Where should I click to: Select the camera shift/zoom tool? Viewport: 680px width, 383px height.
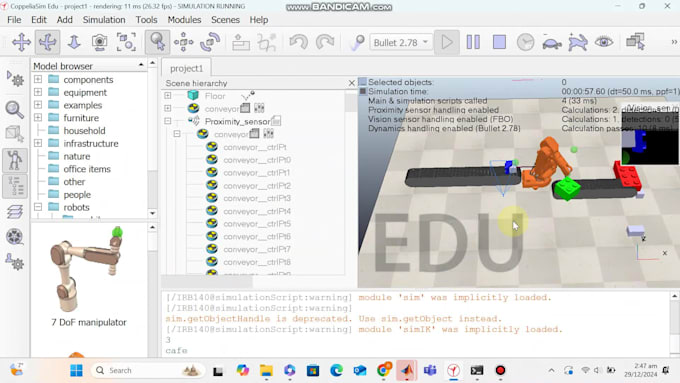[74, 43]
